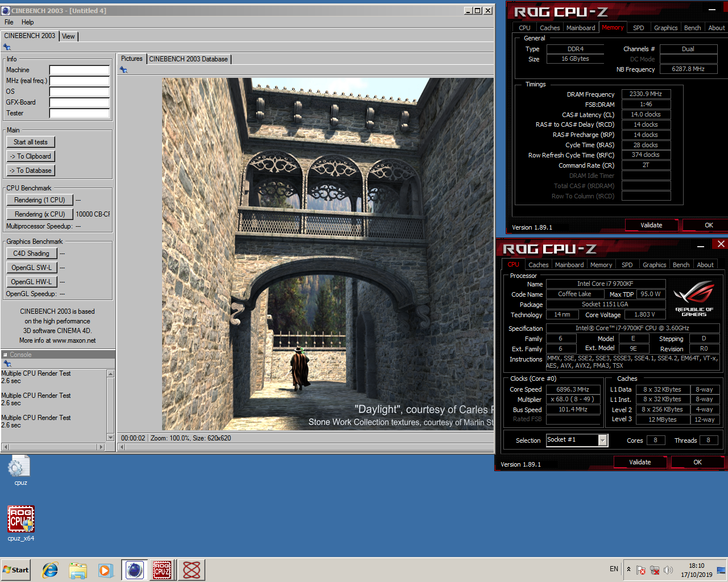This screenshot has height=582, width=728.
Task: Click Validate in lower CPU-Z window
Action: 640,462
